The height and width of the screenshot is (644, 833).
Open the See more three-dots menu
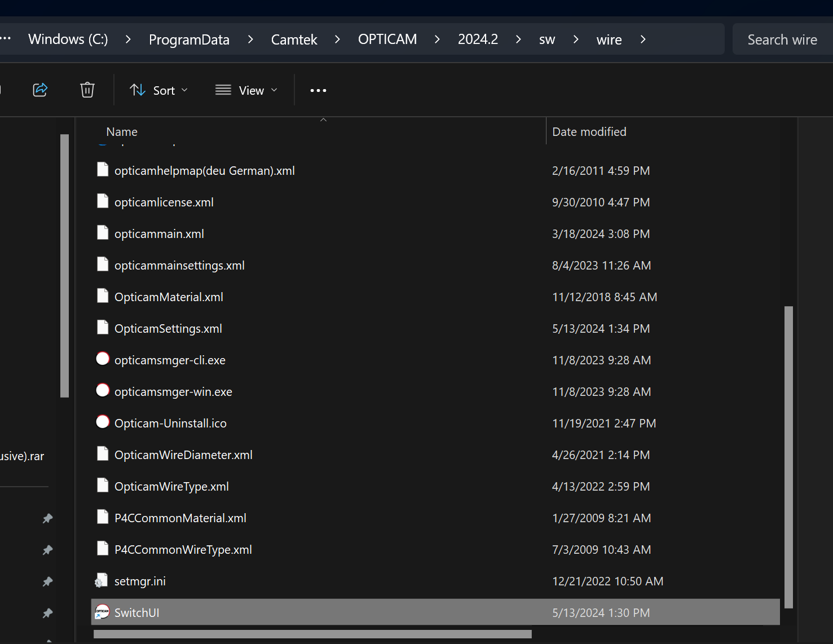(x=318, y=90)
